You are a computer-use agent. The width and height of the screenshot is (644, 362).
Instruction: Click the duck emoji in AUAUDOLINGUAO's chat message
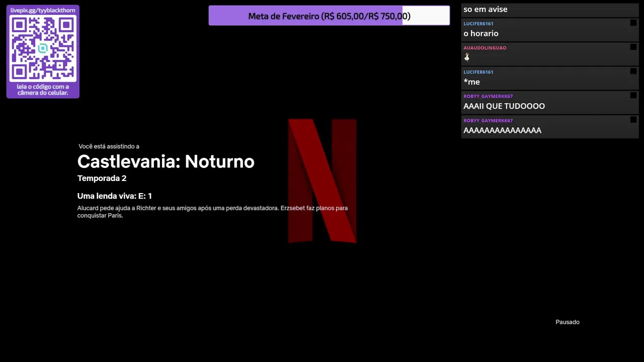pyautogui.click(x=467, y=57)
